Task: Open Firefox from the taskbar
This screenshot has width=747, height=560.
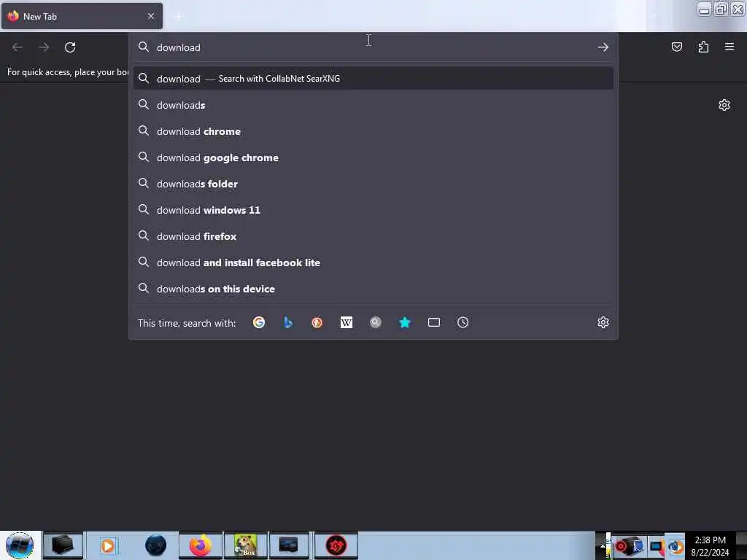Action: [201, 545]
